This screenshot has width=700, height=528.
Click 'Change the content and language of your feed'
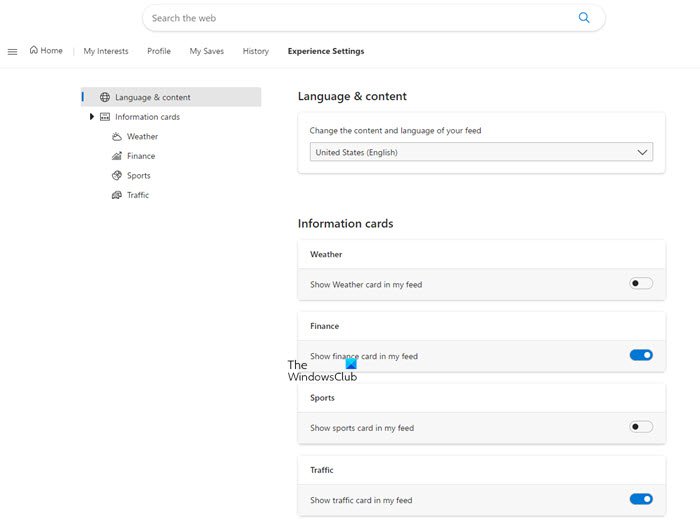coord(396,131)
